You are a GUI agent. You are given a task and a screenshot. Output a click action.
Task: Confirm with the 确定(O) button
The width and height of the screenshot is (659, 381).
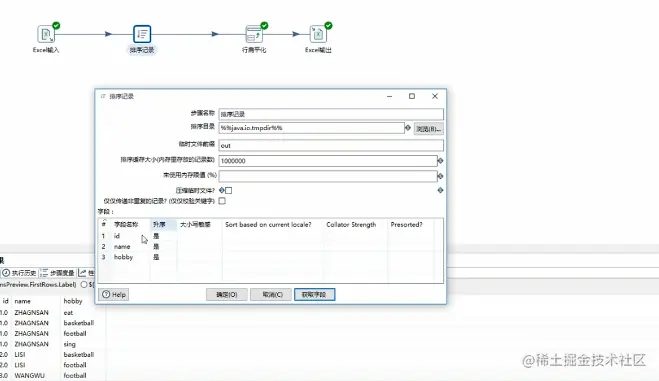point(227,294)
